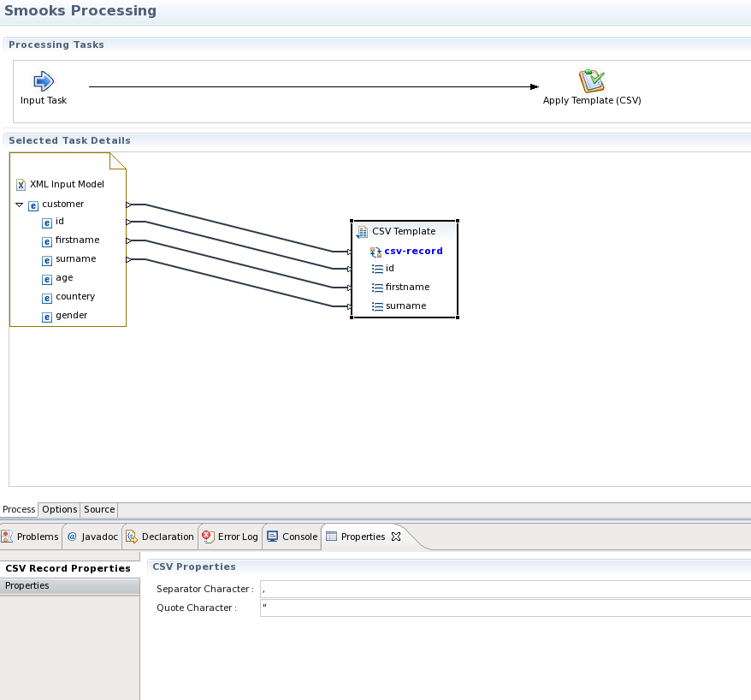Click the CSV Template document icon
The image size is (751, 700).
tap(362, 232)
